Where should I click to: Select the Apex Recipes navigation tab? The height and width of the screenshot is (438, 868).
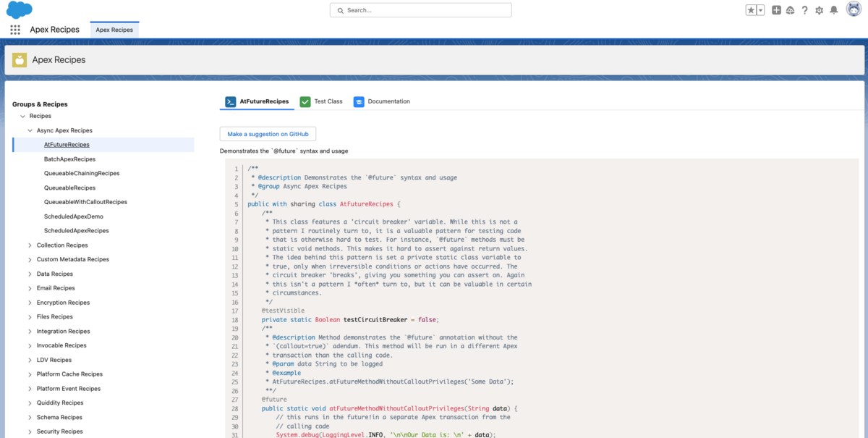pyautogui.click(x=114, y=30)
